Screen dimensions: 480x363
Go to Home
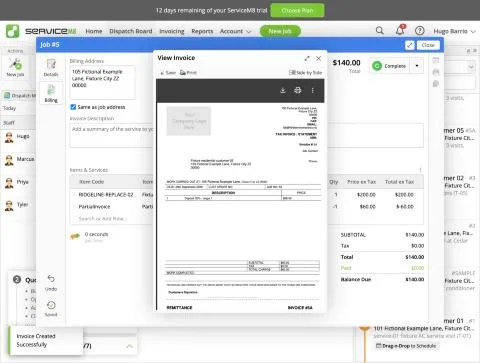pyautogui.click(x=94, y=31)
